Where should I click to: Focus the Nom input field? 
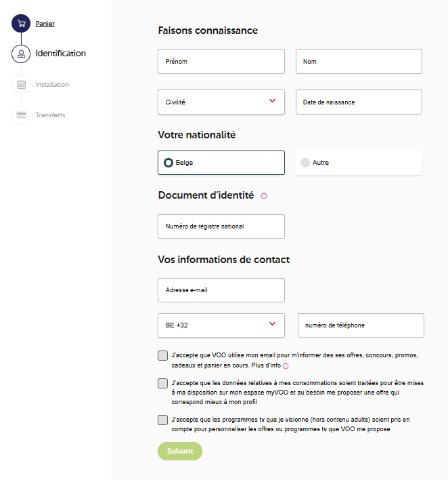359,61
